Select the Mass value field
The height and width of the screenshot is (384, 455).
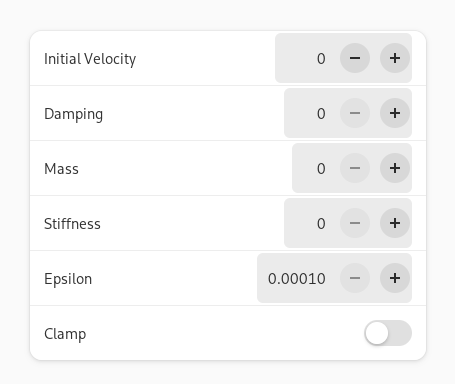tap(315, 168)
